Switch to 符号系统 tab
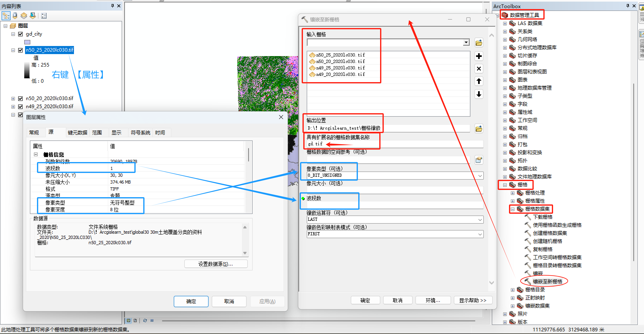 click(x=140, y=133)
